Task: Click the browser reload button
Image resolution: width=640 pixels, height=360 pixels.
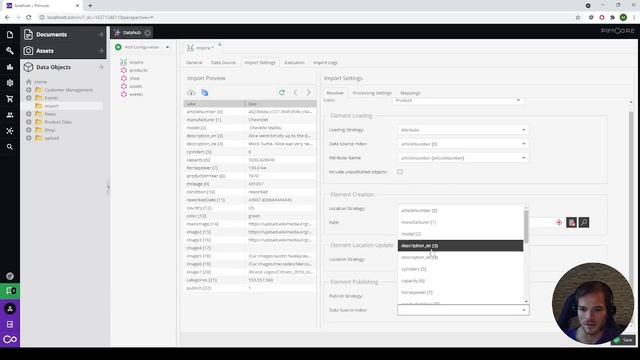Action: point(29,18)
